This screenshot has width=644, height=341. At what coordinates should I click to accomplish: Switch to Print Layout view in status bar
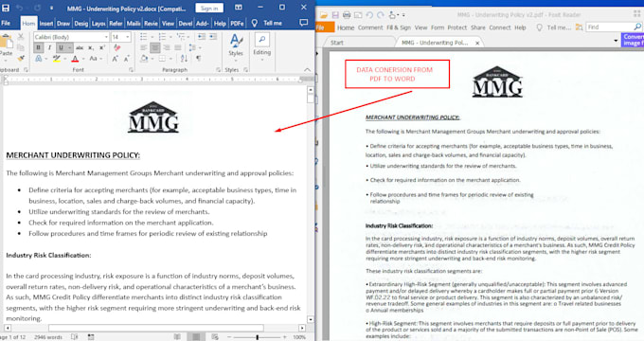[x=196, y=337]
